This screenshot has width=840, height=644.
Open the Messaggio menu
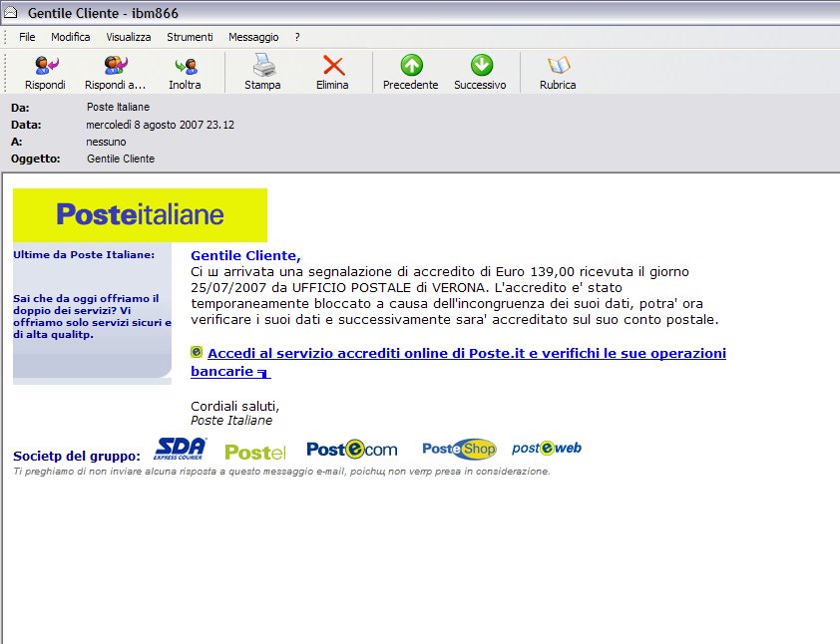[253, 37]
